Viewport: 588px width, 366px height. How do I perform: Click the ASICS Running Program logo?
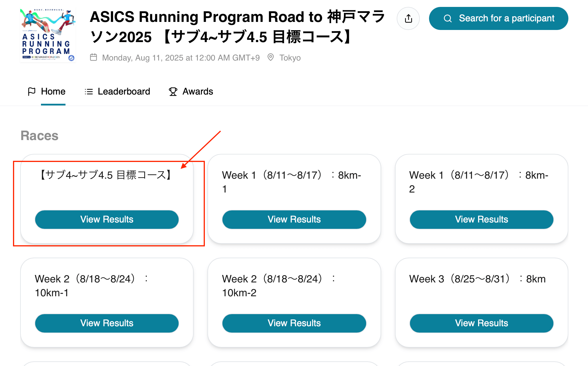coord(48,35)
